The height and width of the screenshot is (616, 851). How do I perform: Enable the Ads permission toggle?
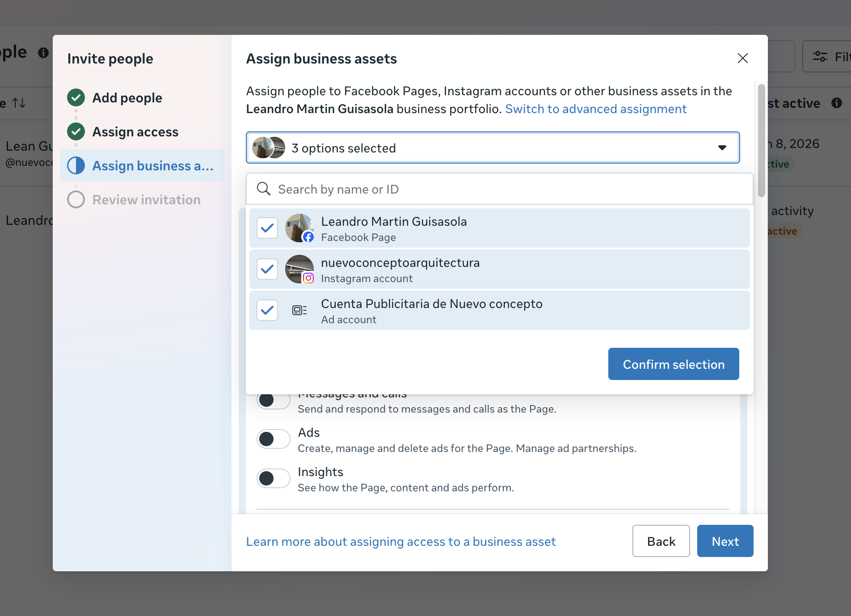274,439
